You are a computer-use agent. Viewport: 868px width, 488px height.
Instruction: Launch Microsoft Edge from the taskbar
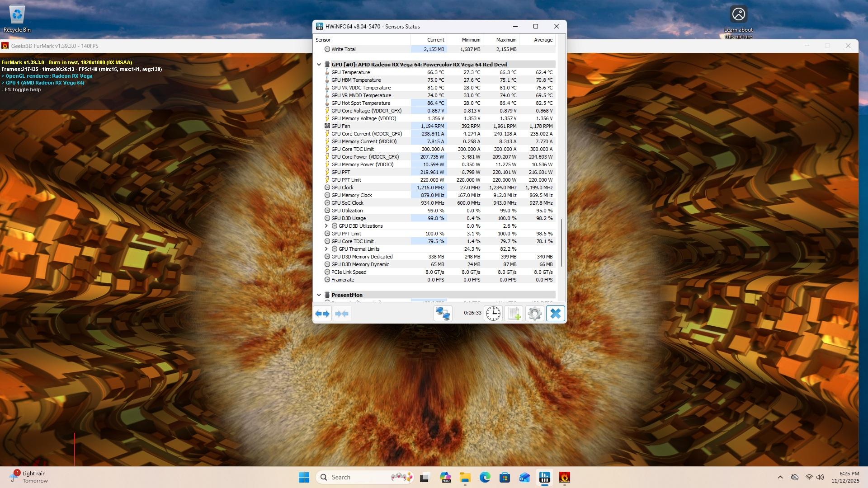click(x=485, y=477)
